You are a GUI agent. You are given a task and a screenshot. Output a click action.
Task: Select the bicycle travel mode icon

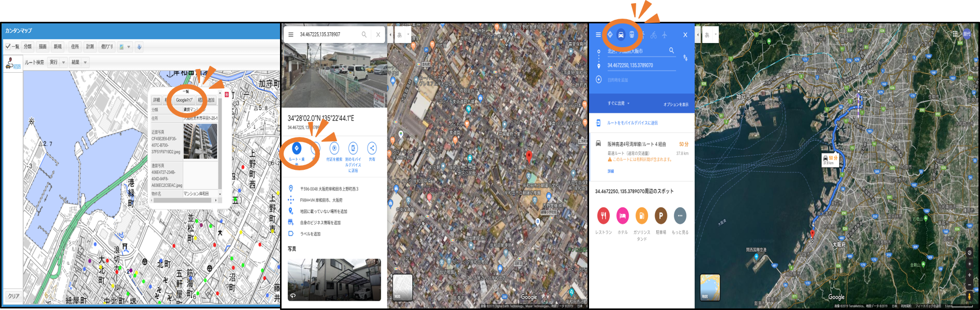pyautogui.click(x=653, y=35)
